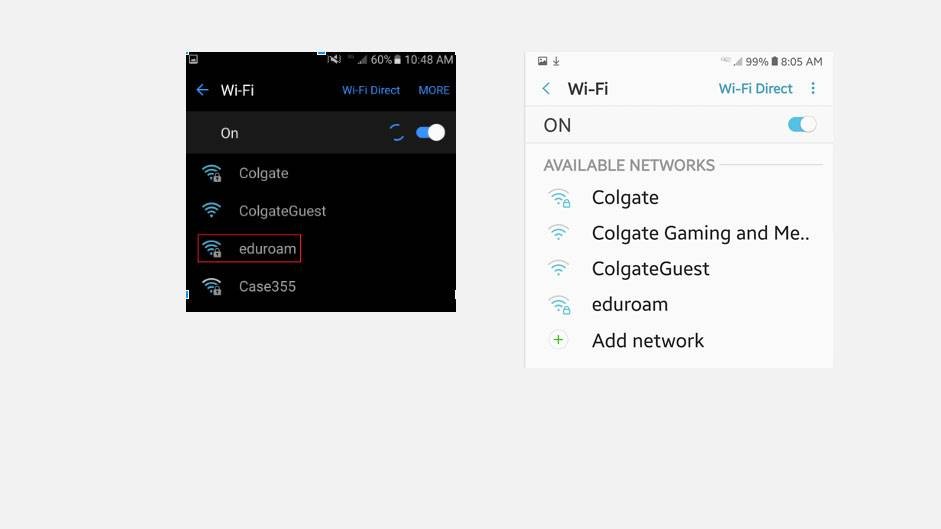This screenshot has width=941, height=529.
Task: Tap open Wi-Fi icon beside dark ColgateGuest
Action: tap(211, 210)
